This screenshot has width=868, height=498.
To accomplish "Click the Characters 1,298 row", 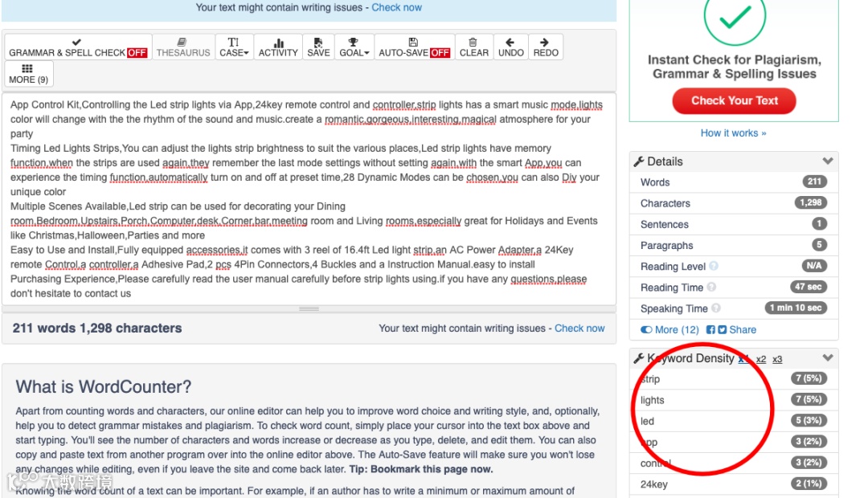I will 734,203.
